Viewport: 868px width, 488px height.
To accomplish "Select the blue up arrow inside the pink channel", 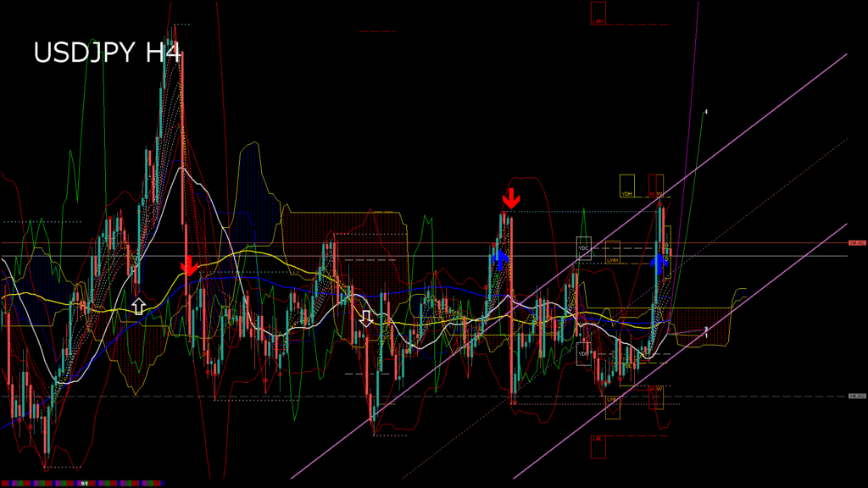I will click(658, 262).
